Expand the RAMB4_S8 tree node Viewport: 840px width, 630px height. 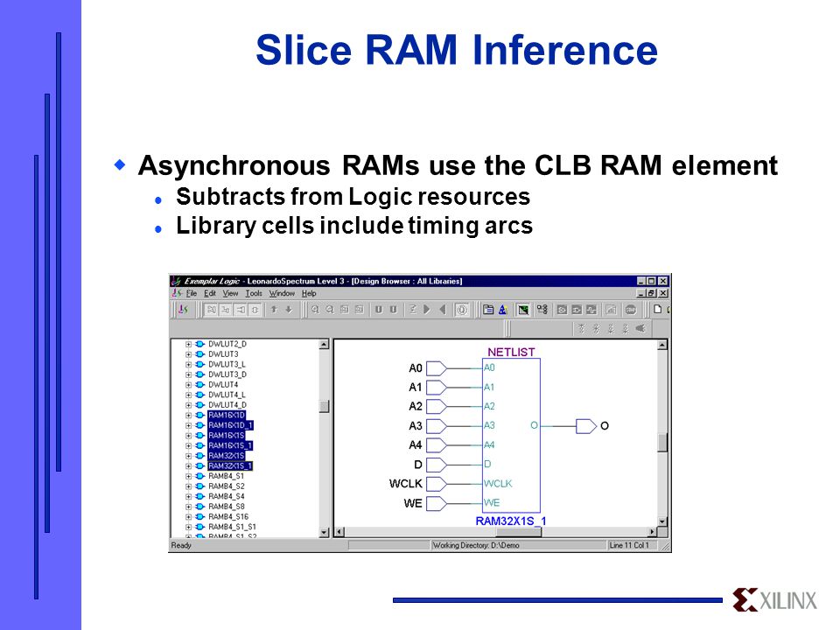tap(188, 507)
